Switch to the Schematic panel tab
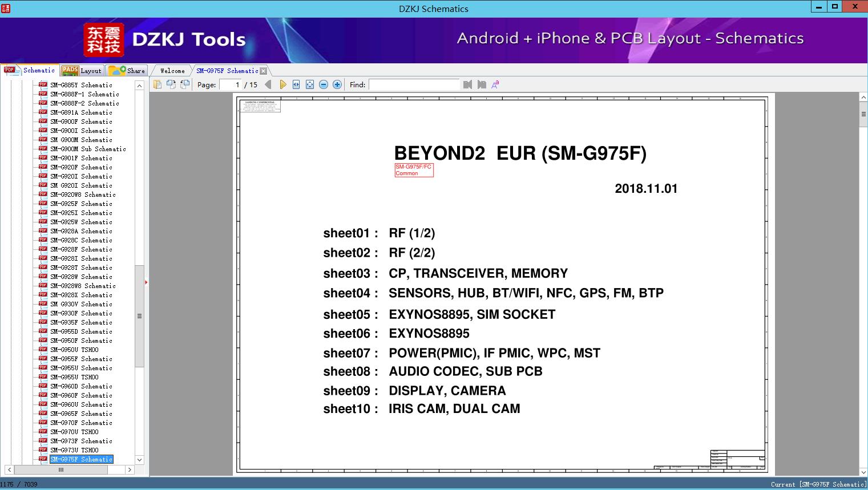The width and height of the screenshot is (868, 490). click(30, 70)
